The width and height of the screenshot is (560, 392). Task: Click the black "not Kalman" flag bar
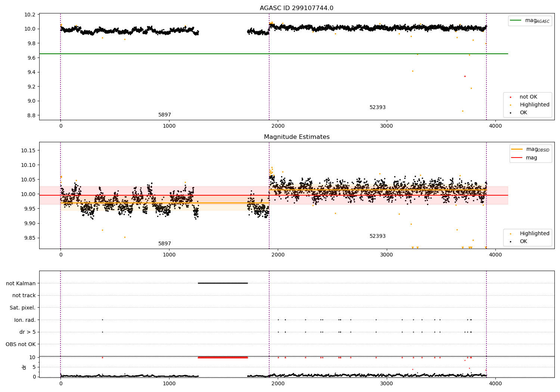(223, 283)
